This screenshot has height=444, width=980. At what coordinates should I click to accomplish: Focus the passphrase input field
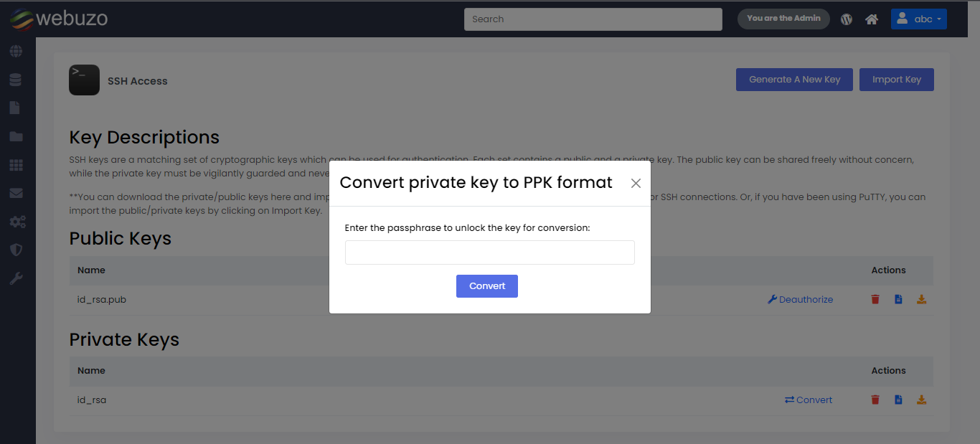tap(489, 252)
